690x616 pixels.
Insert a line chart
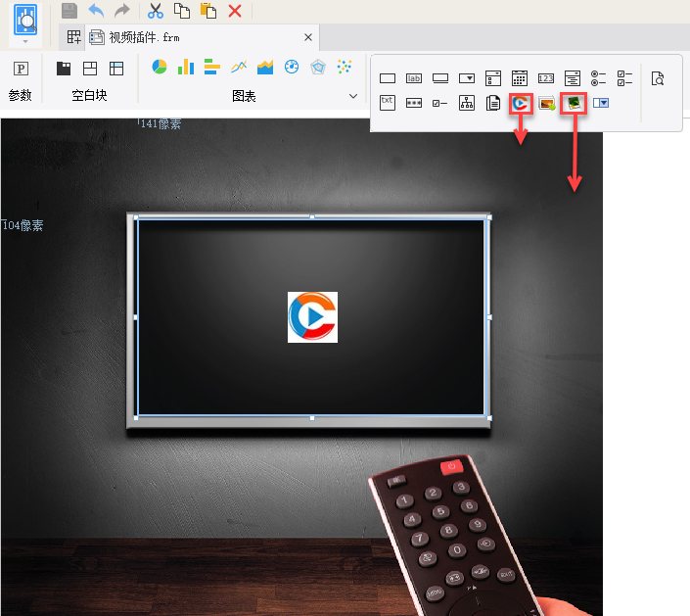pyautogui.click(x=239, y=67)
